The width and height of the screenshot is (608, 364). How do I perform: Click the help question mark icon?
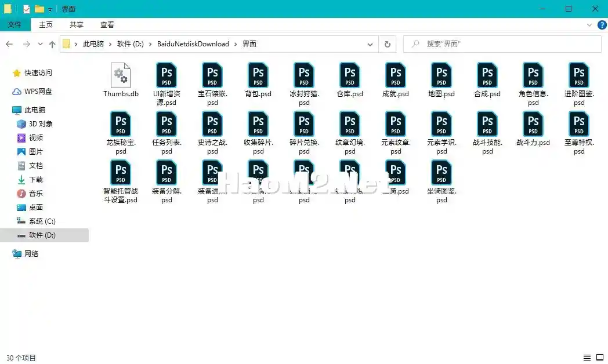point(602,25)
